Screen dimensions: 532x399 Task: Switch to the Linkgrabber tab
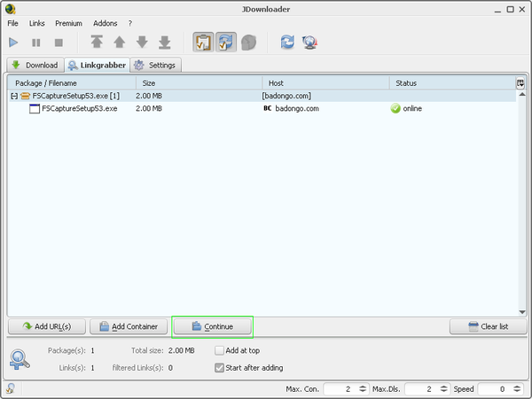[97, 65]
